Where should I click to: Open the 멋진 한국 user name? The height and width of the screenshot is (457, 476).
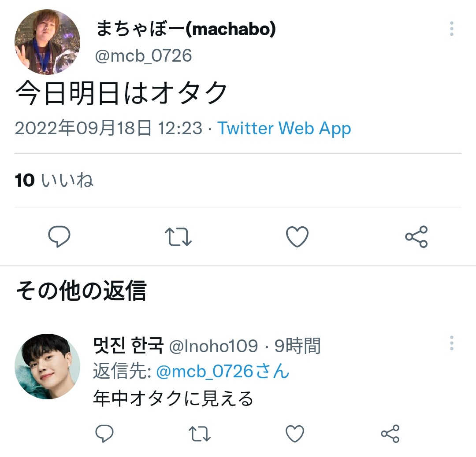pos(128,346)
